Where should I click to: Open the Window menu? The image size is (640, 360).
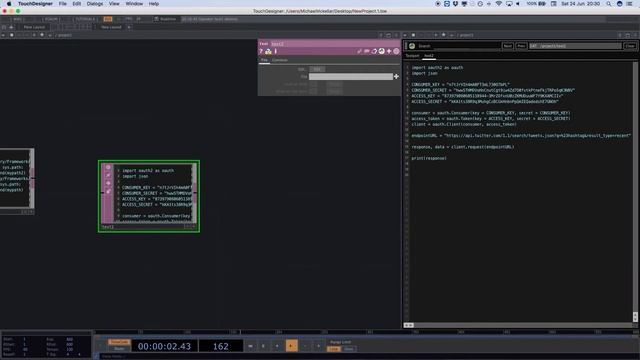(x=134, y=4)
